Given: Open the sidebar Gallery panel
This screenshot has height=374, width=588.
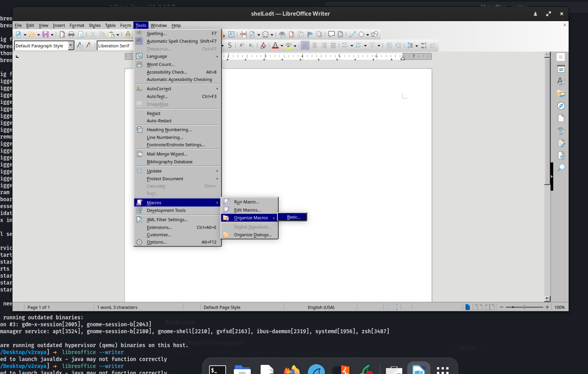Looking at the screenshot, I should (561, 94).
